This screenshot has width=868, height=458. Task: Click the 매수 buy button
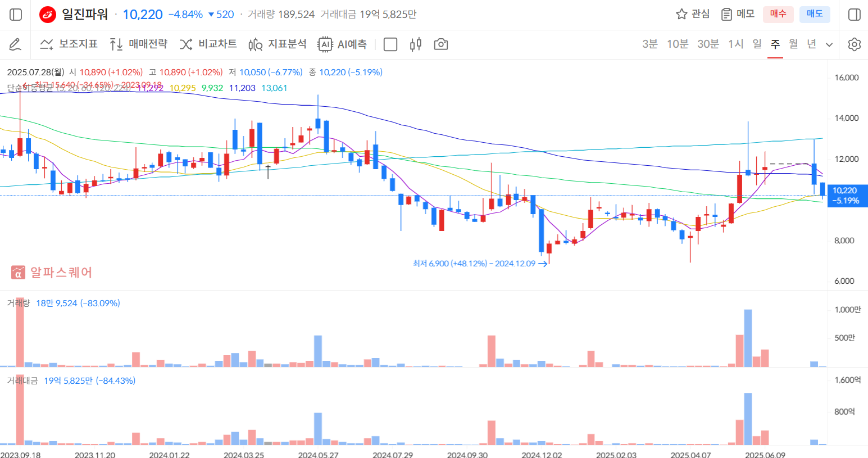point(778,14)
